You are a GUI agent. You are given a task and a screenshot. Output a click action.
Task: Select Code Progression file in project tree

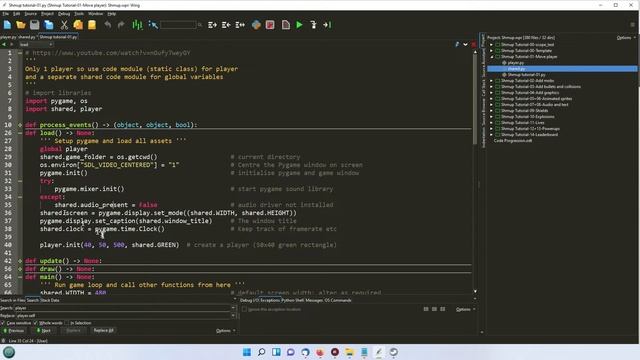pos(513,140)
